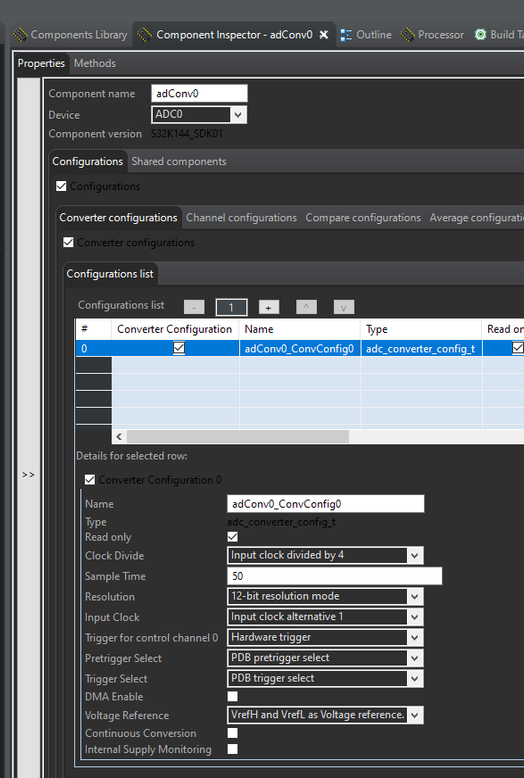Close the Component Inspector adConv0 tab
524x778 pixels.
click(324, 35)
